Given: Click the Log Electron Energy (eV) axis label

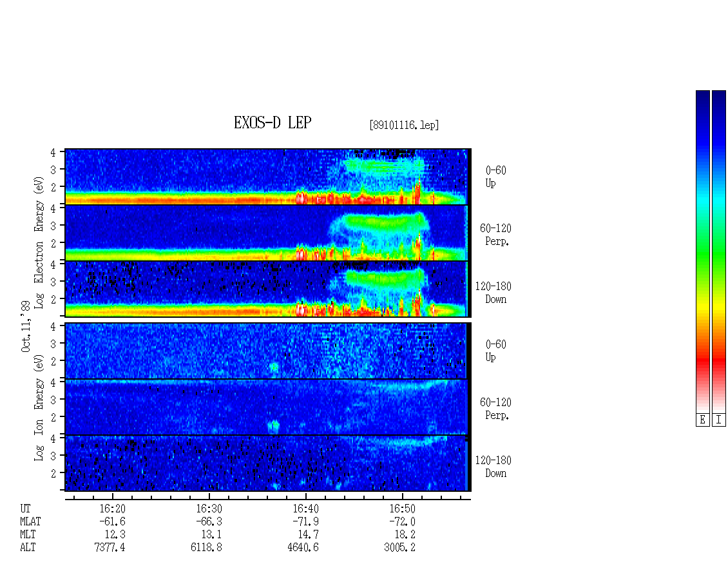Looking at the screenshot, I should [39, 242].
